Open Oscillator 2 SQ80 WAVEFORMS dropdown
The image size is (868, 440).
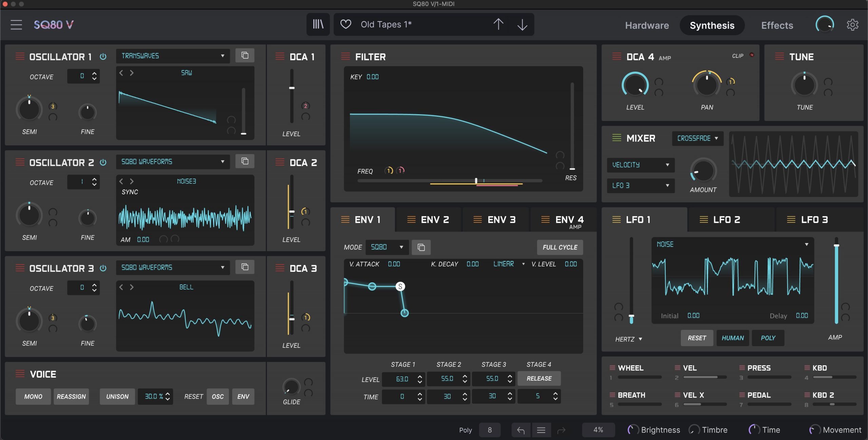(173, 162)
